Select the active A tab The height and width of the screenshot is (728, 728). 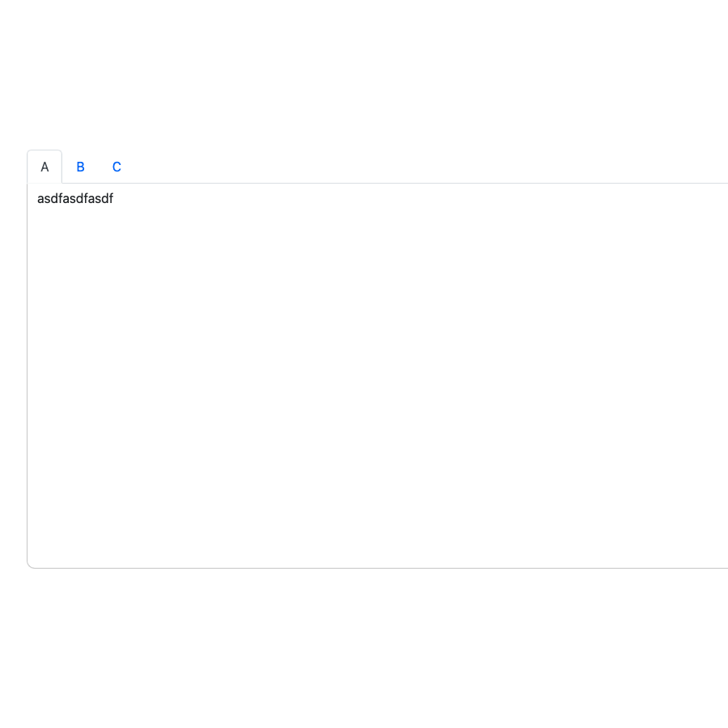pos(44,167)
